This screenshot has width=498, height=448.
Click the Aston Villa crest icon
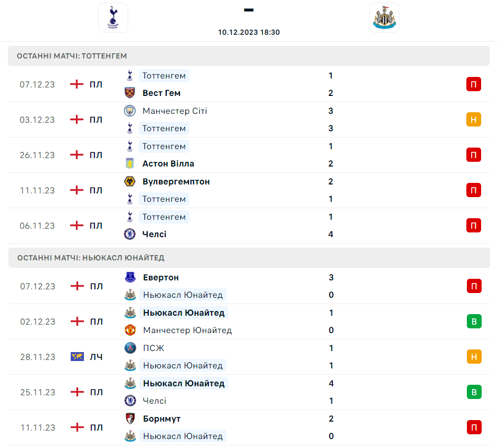(130, 164)
